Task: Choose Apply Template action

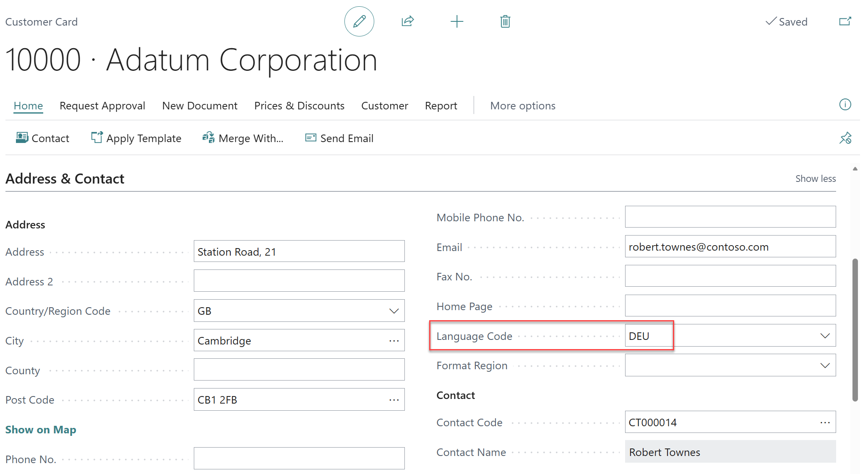Action: coord(136,138)
